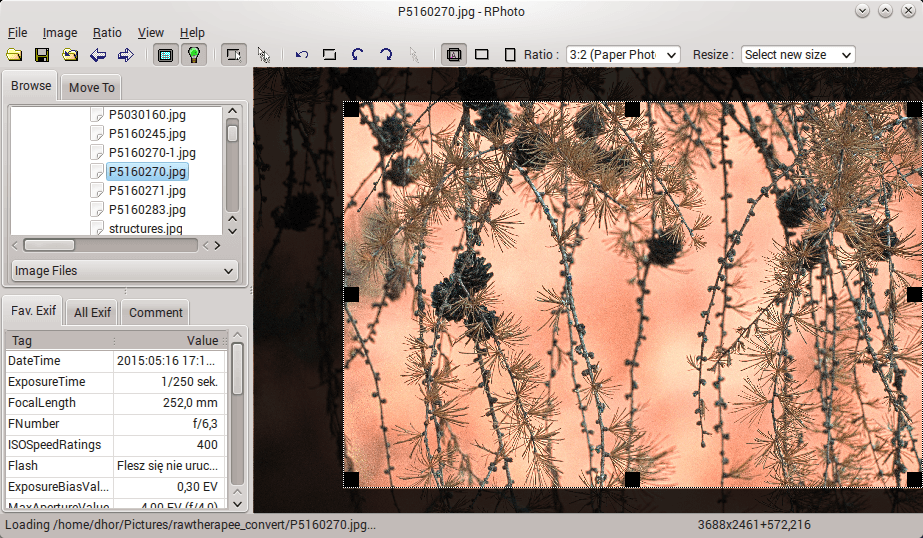Toggle the crop selection tool icon
Image resolution: width=923 pixels, height=538 pixels.
point(234,55)
